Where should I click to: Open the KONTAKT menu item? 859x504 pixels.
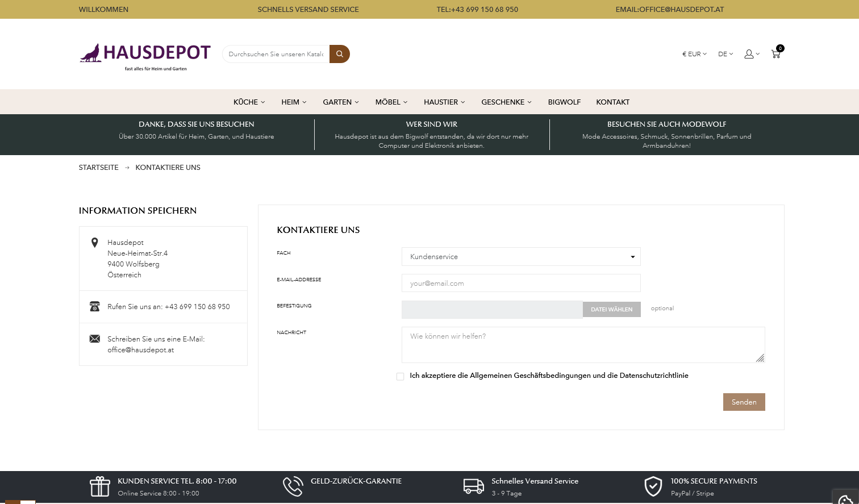[x=612, y=102]
